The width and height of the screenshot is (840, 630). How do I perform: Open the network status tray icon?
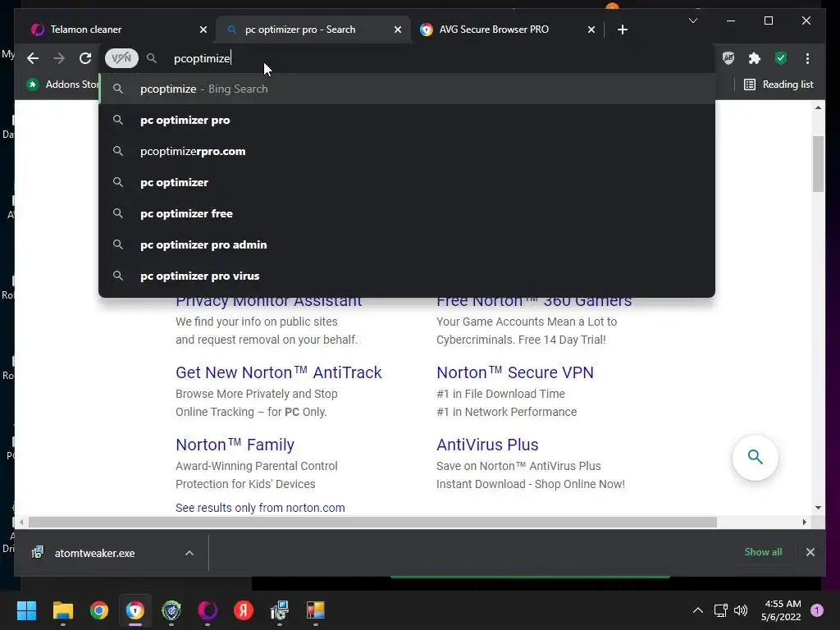pos(720,610)
